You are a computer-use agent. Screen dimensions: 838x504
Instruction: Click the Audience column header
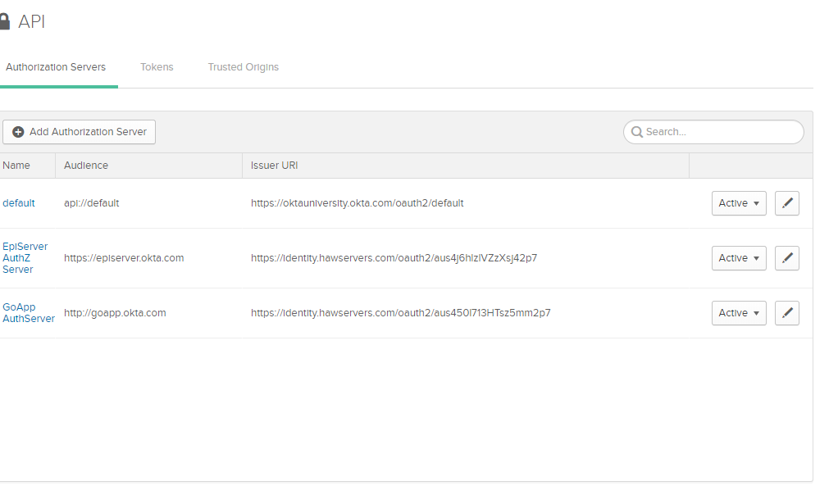(x=86, y=166)
